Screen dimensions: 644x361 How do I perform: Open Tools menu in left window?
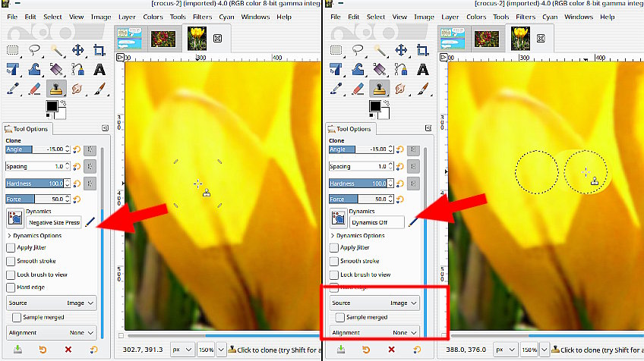pyautogui.click(x=178, y=17)
